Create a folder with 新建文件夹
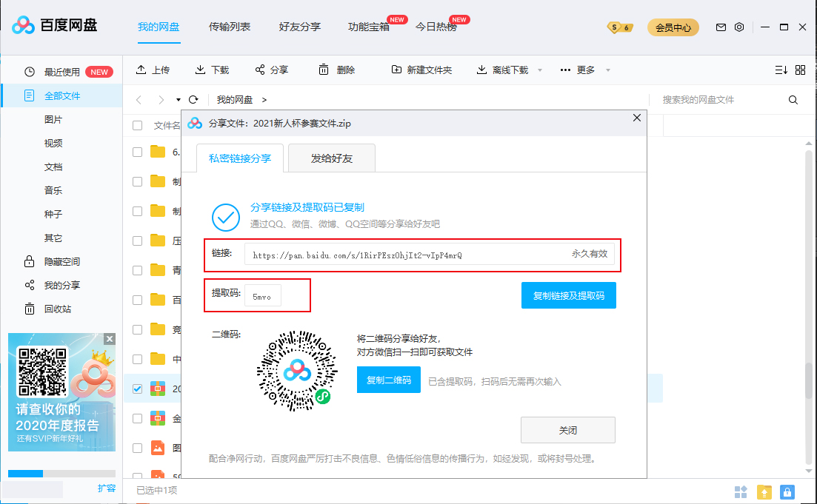Viewport: 817px width, 504px height. tap(421, 70)
